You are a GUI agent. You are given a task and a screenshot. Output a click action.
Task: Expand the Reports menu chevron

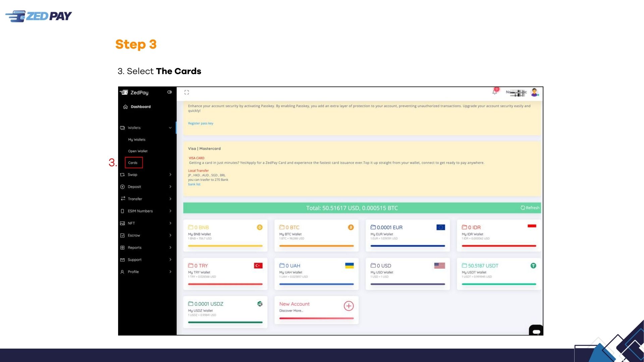[x=170, y=248]
